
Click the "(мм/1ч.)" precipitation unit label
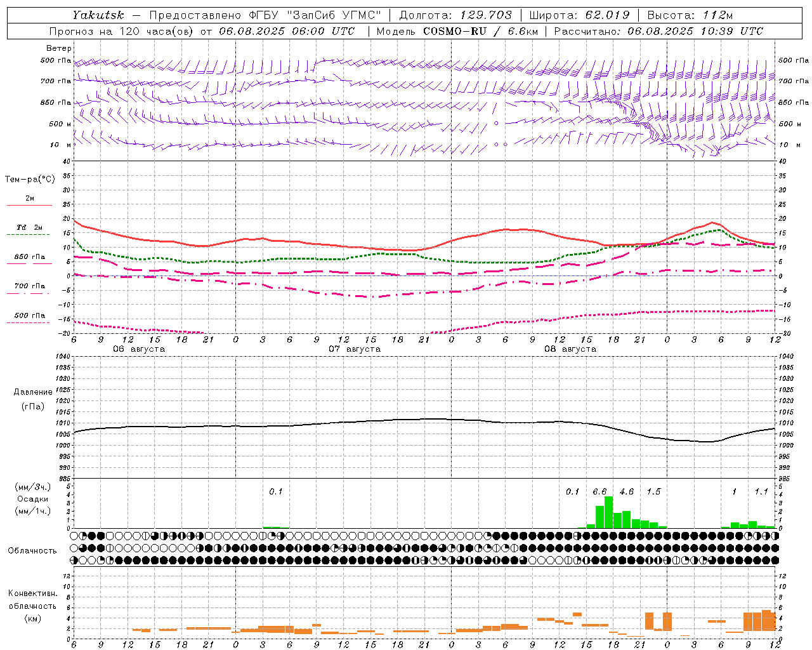click(32, 511)
